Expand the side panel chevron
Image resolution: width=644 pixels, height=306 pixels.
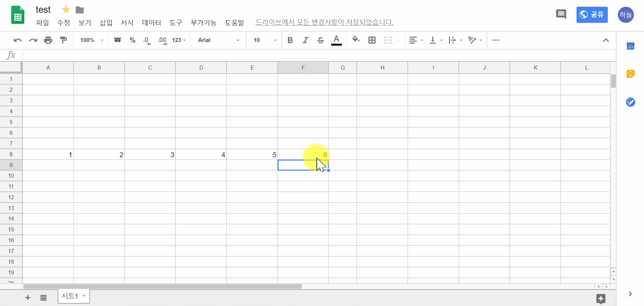tap(630, 294)
